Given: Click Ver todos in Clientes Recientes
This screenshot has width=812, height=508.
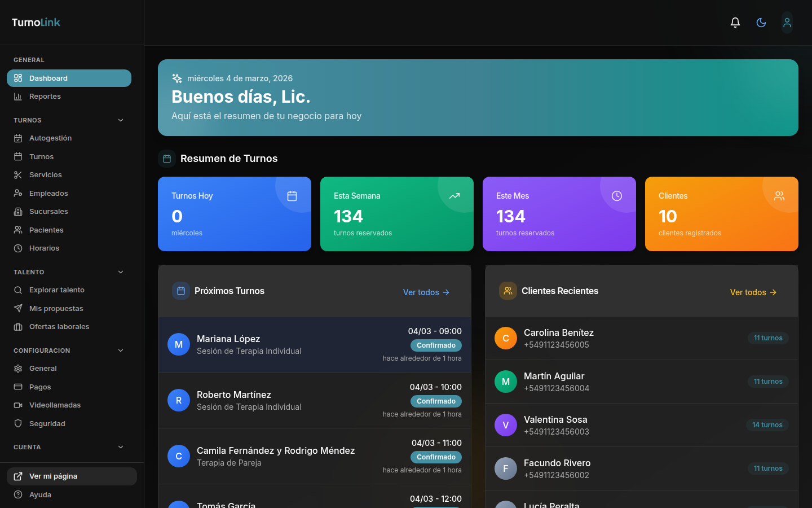Looking at the screenshot, I should 753,292.
